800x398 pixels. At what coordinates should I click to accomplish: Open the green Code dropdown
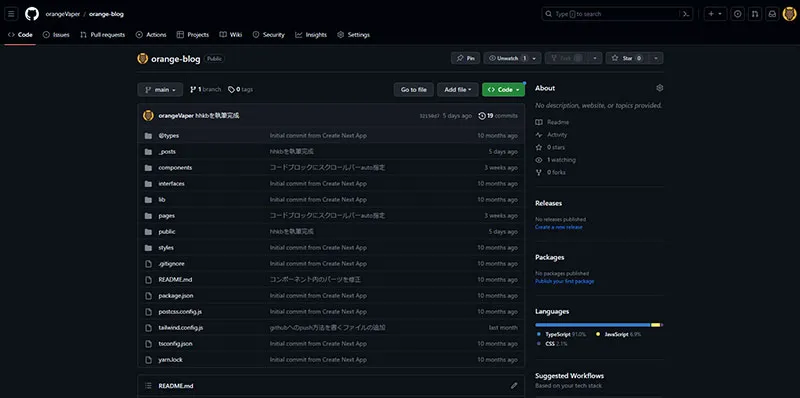click(x=503, y=90)
